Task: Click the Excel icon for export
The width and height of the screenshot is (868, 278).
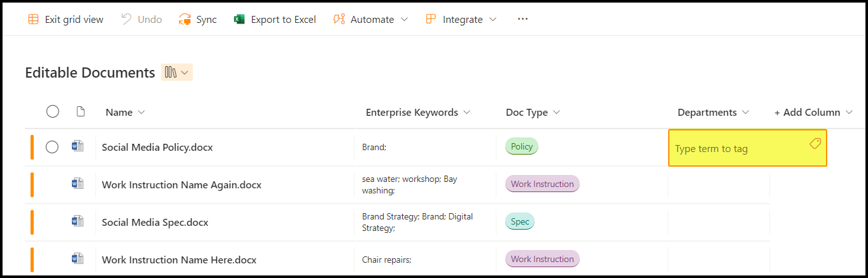Action: (x=239, y=20)
